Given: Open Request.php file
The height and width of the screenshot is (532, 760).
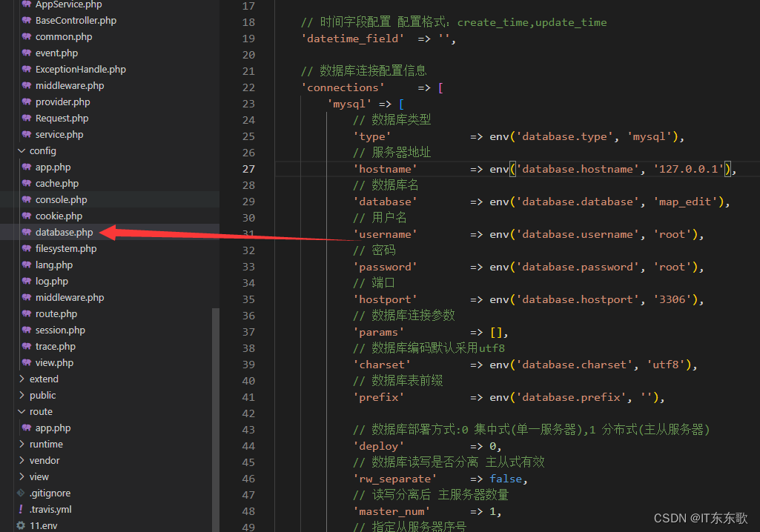Looking at the screenshot, I should pyautogui.click(x=62, y=119).
